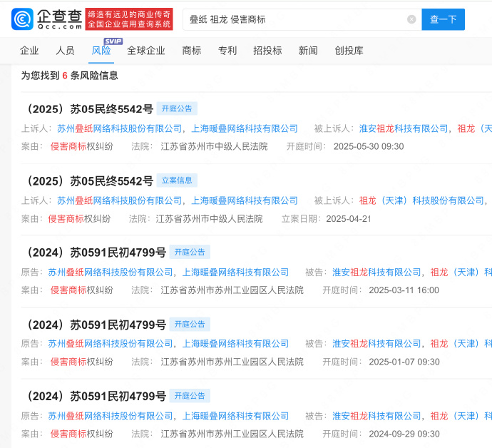Select the text 立案日期 2025-04-21
The image size is (492, 448).
(x=327, y=219)
